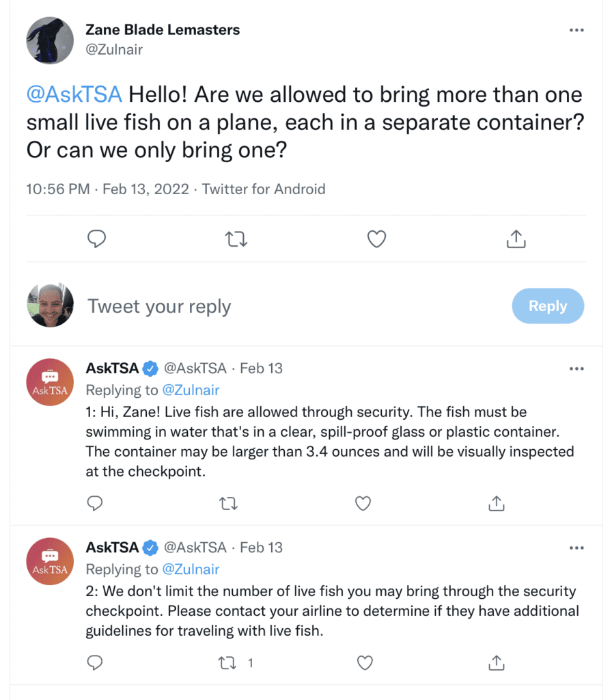The height and width of the screenshot is (700, 612).
Task: Share the first AskTSA reply
Action: [497, 503]
